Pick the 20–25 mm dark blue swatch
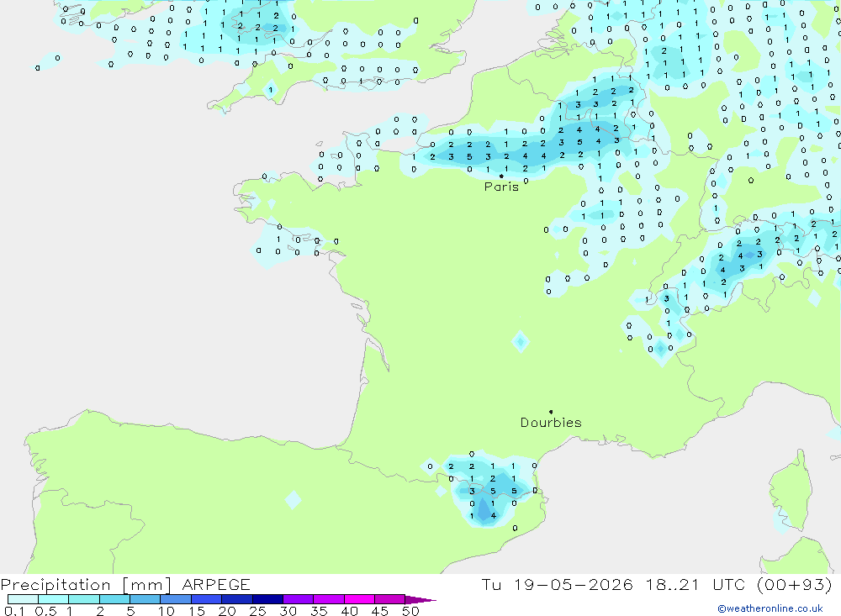 237,599
